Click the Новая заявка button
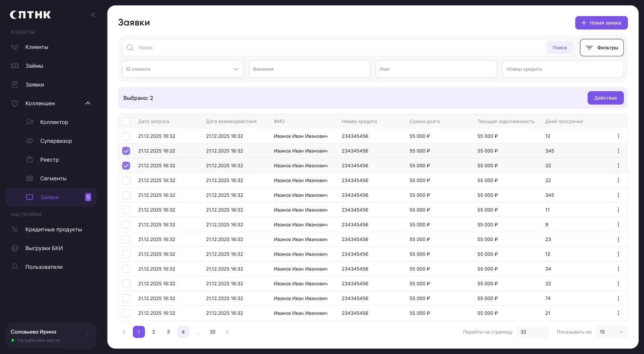This screenshot has width=644, height=354. pos(601,23)
